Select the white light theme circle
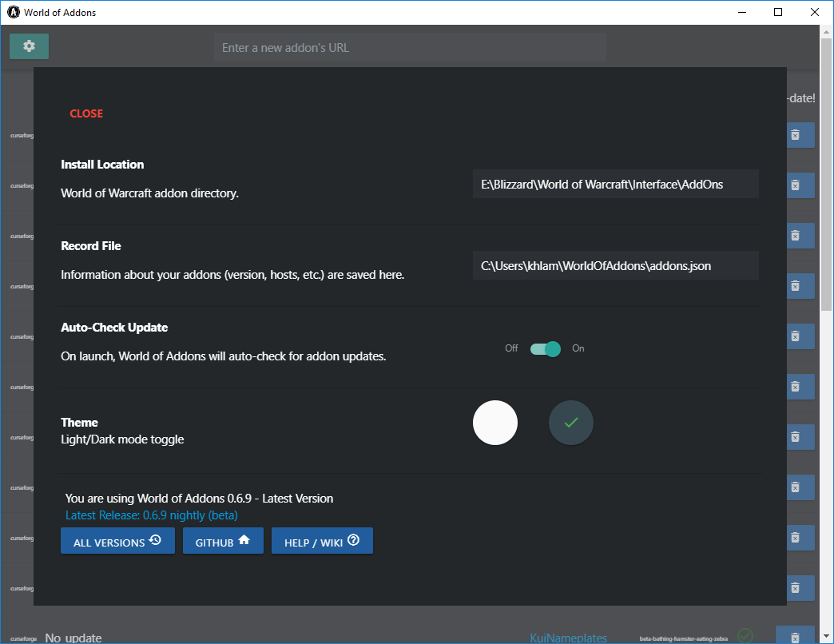 [494, 423]
